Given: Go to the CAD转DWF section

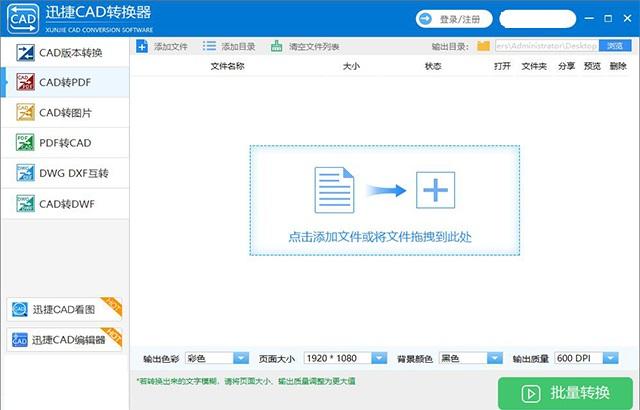Looking at the screenshot, I should [65, 204].
